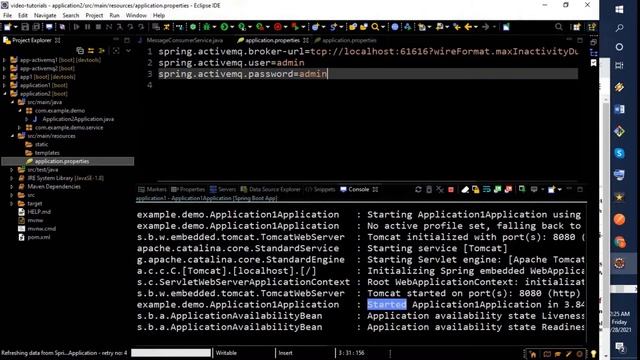
Task: Click the Debug bug icon
Action: click(x=207, y=27)
